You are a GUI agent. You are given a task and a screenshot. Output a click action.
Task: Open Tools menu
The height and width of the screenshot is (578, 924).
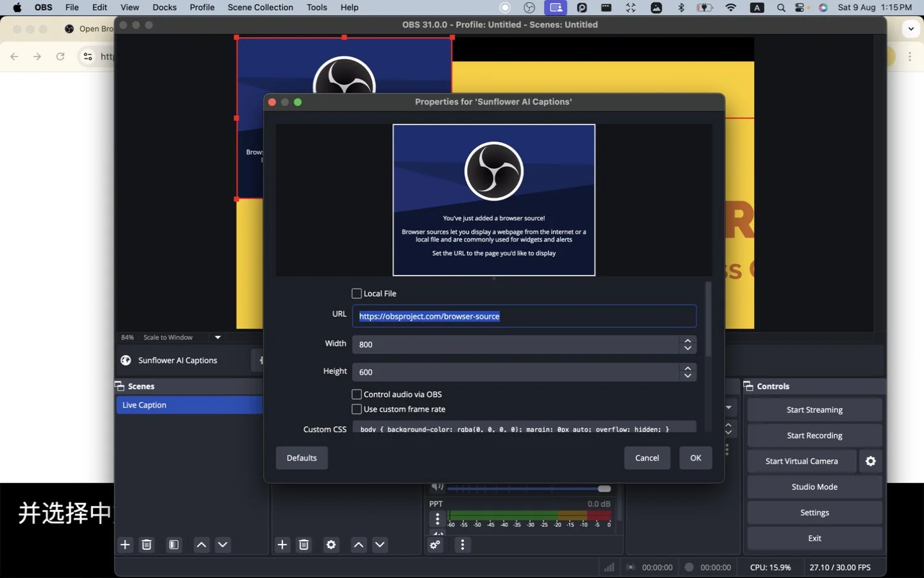317,8
